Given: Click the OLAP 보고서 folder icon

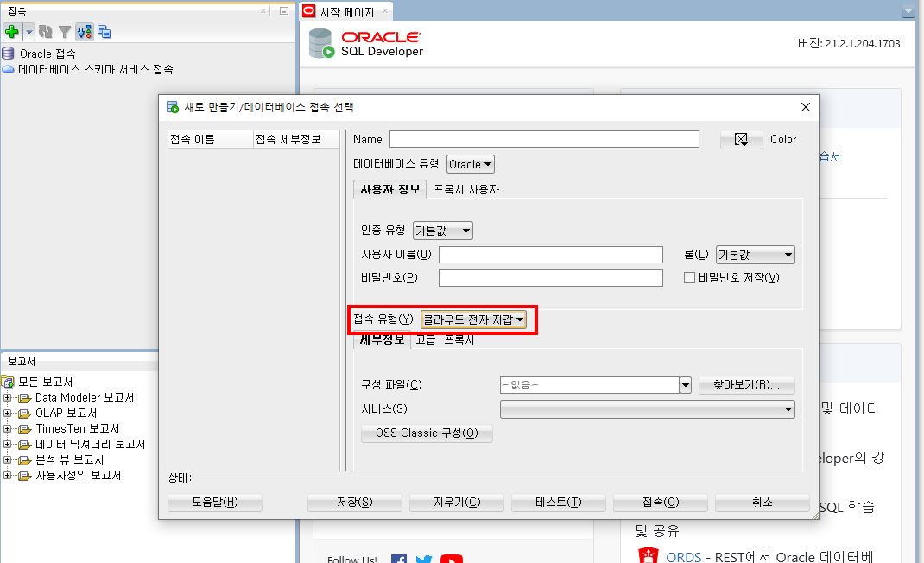Looking at the screenshot, I should 25,414.
